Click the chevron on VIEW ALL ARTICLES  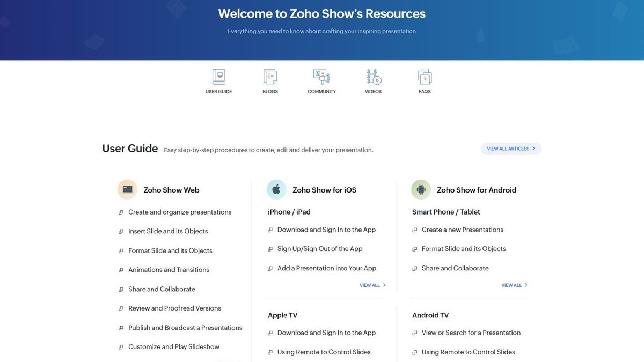[533, 149]
